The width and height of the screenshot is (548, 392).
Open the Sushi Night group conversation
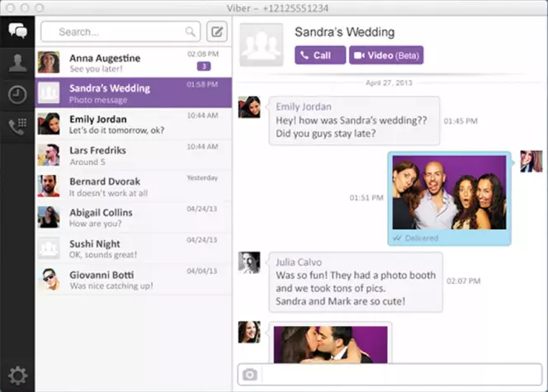click(x=134, y=248)
